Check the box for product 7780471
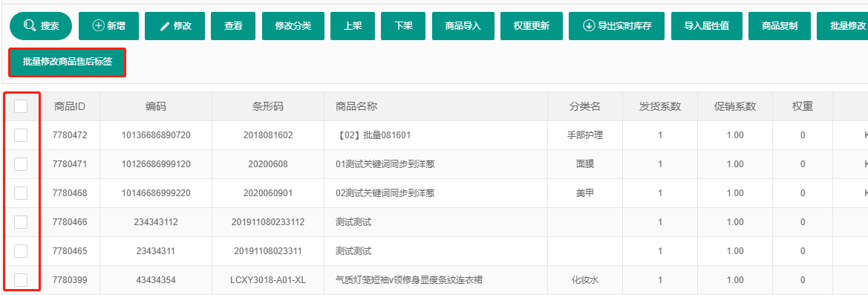 21,163
